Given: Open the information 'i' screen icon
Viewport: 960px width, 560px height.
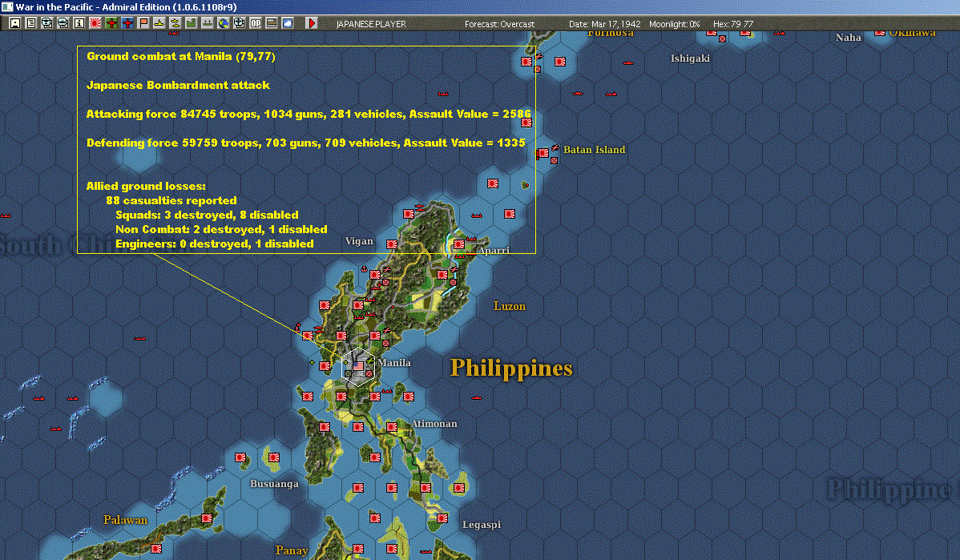Looking at the screenshot, I should (79, 23).
